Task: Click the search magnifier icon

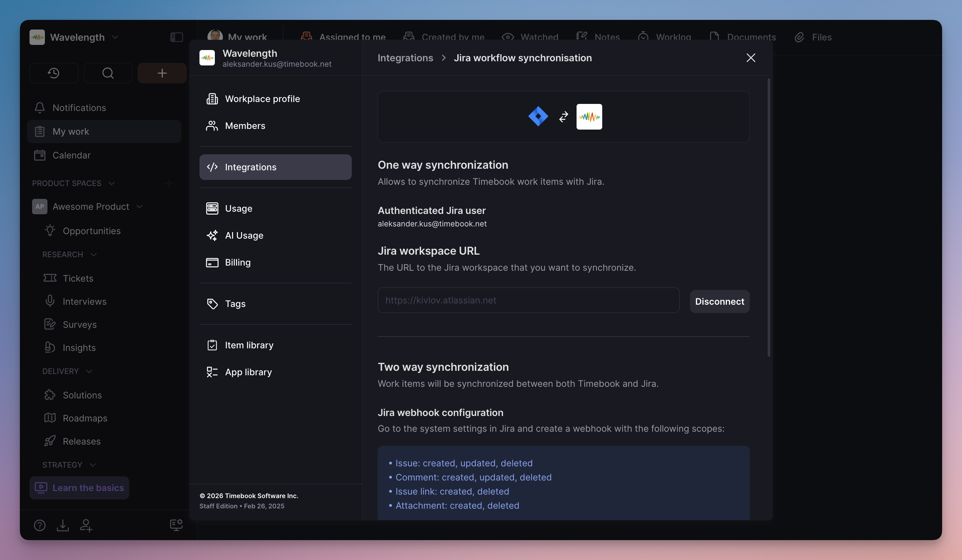Action: click(108, 73)
